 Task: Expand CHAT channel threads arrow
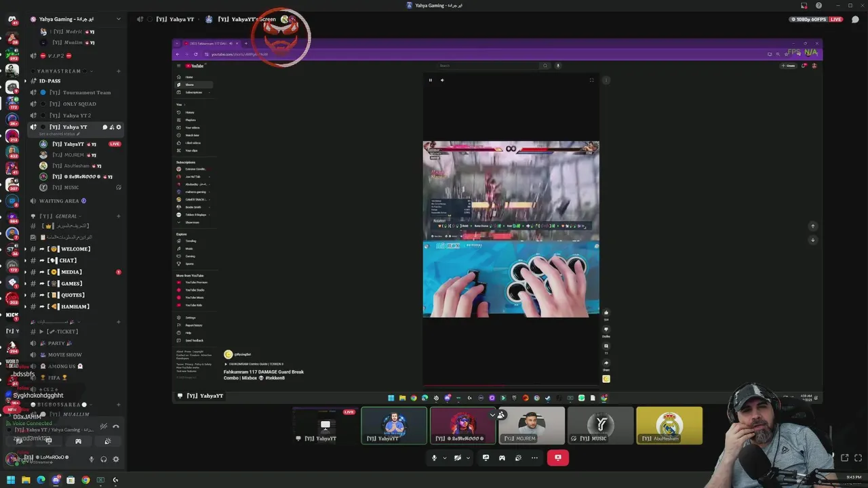point(25,260)
